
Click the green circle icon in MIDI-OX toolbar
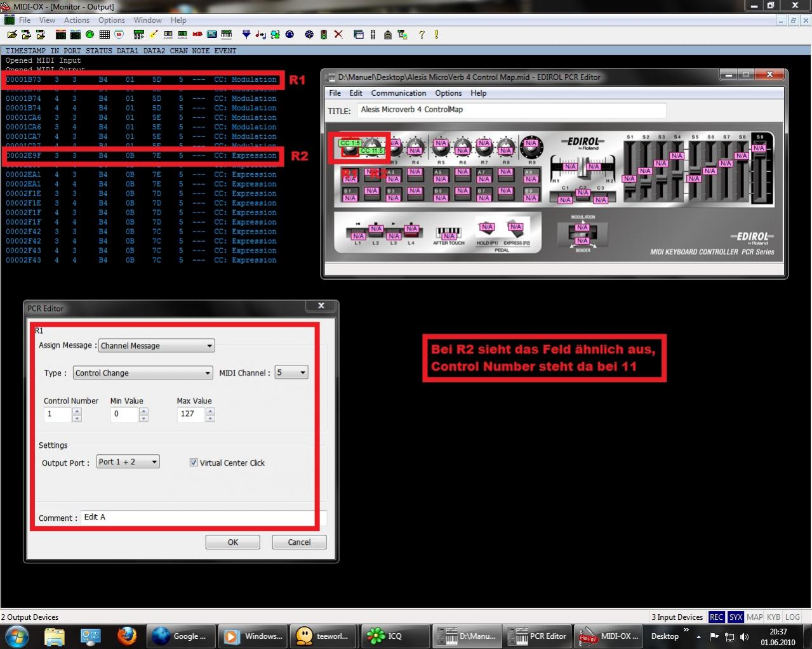click(90, 34)
